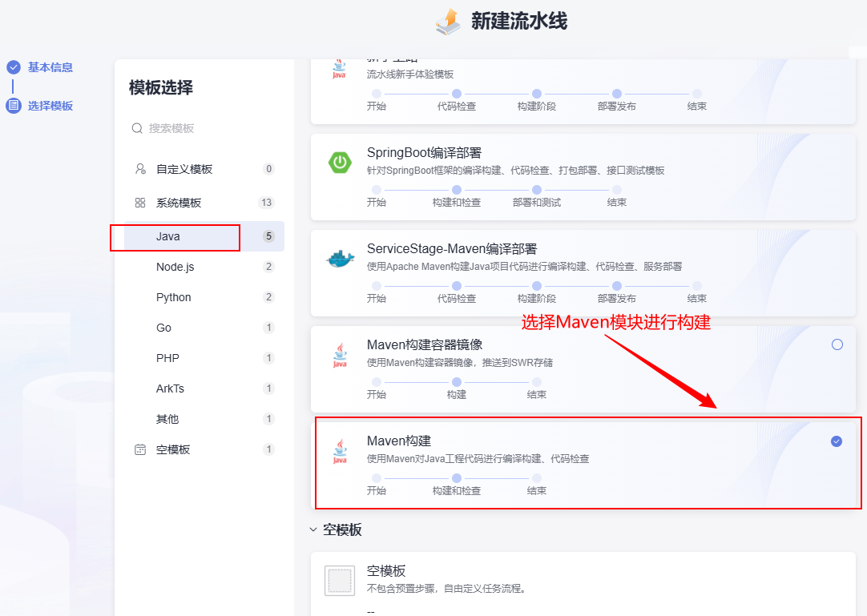867x616 pixels.
Task: Open the 自定义模板 category
Action: click(204, 169)
